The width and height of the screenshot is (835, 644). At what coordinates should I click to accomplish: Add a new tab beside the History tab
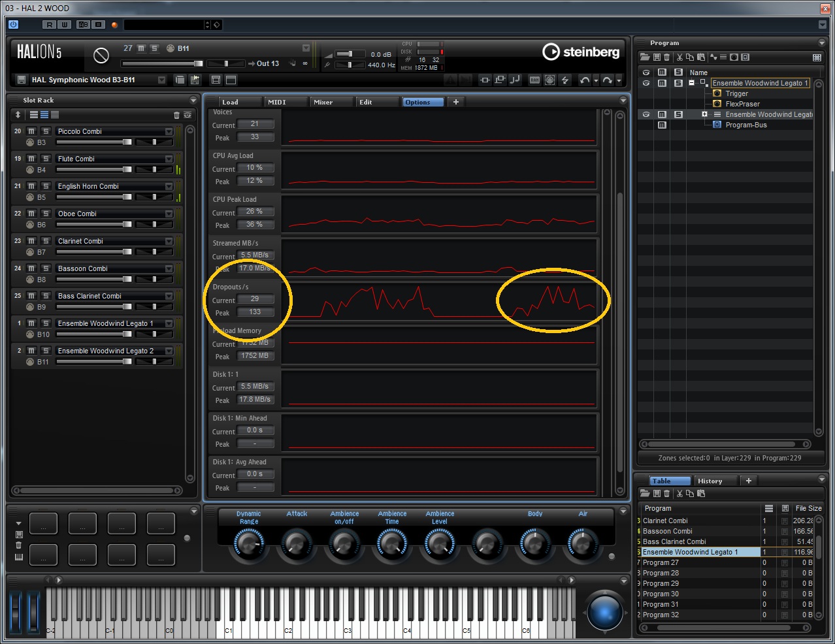point(749,481)
